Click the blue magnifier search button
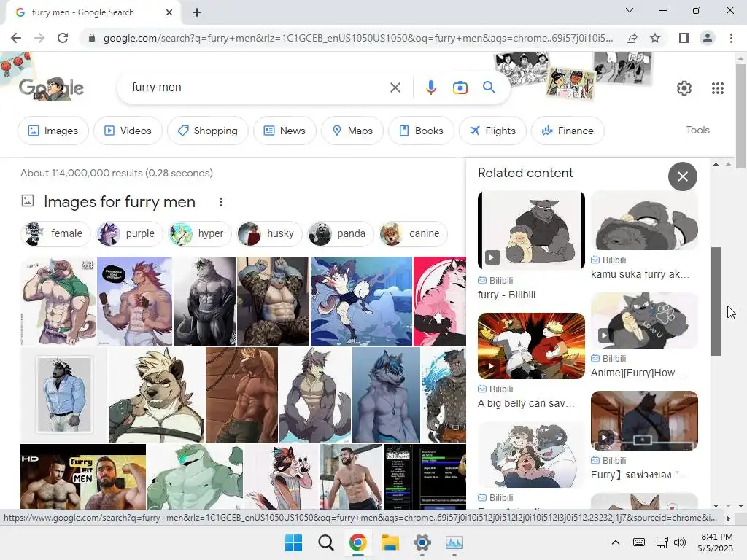This screenshot has height=560, width=747. [x=489, y=87]
